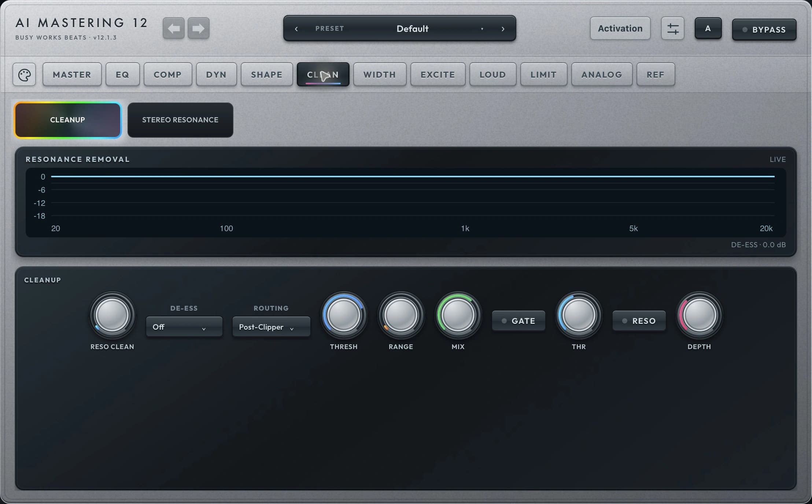Switch to the WIDTH tab
This screenshot has height=504, width=812.
(x=380, y=75)
